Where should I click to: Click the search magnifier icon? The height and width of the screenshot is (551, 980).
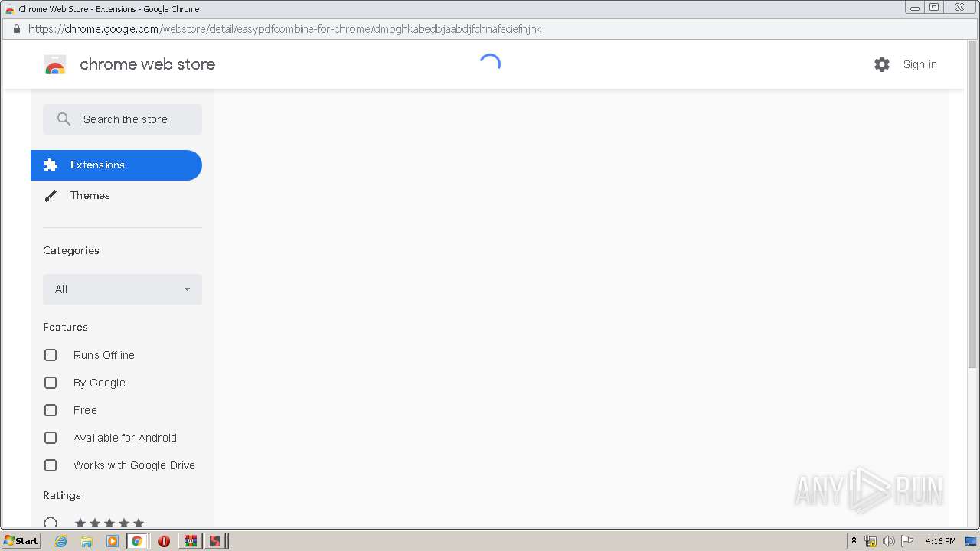coord(64,119)
